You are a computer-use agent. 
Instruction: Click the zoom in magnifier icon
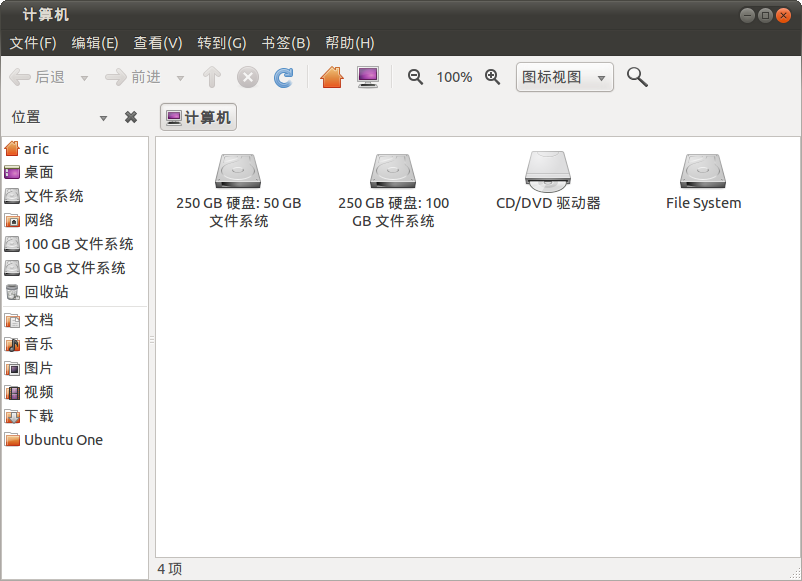click(x=493, y=77)
